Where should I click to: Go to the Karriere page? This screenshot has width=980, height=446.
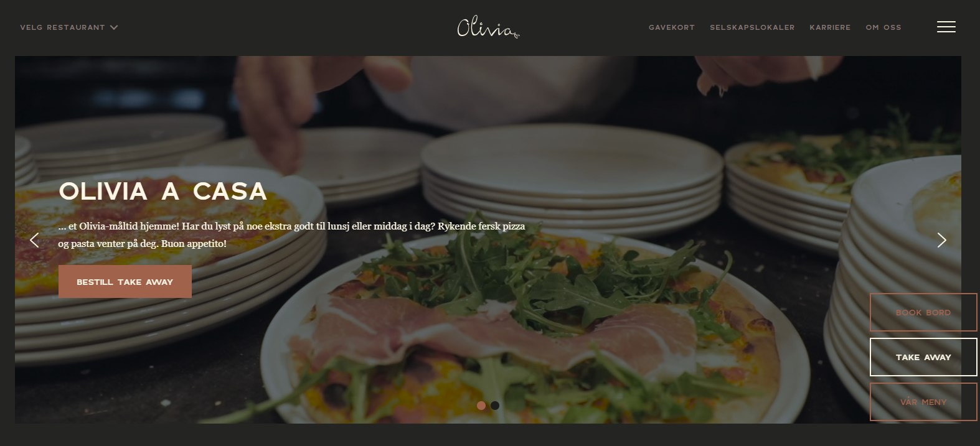[x=830, y=27]
